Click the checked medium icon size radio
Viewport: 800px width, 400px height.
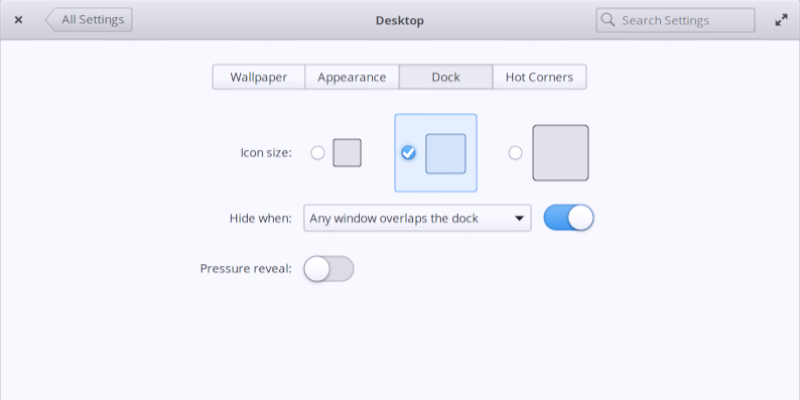408,153
